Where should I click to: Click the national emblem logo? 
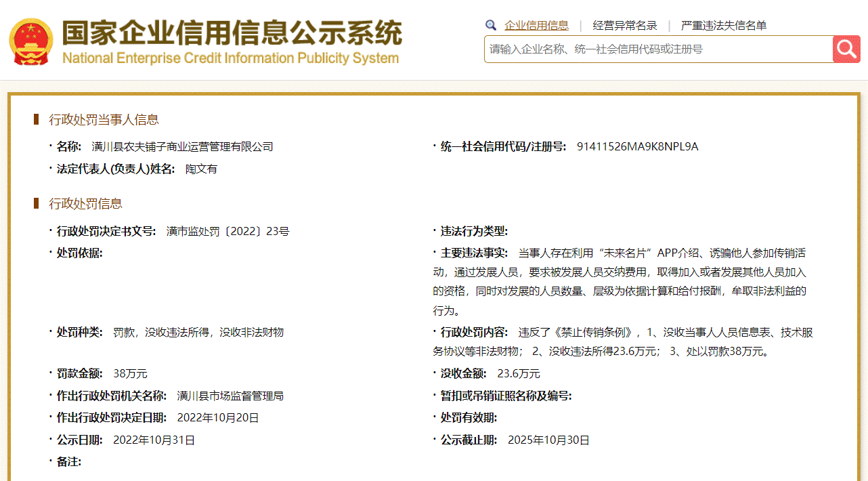(31, 42)
